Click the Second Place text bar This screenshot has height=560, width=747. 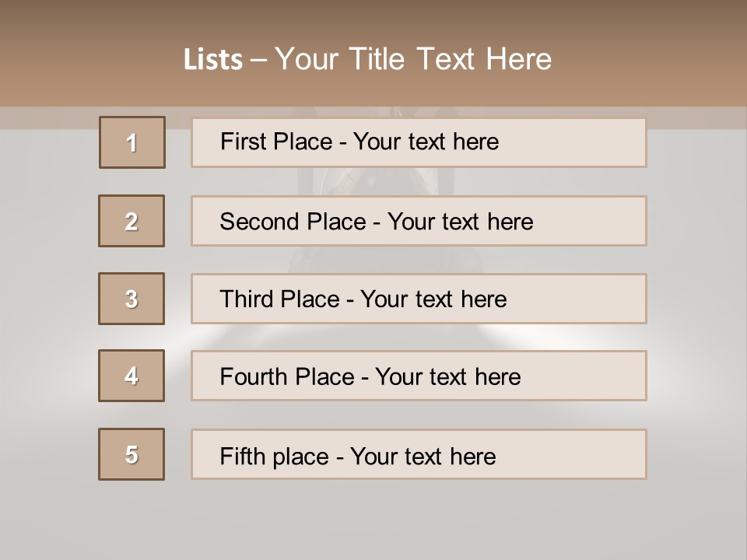click(x=419, y=221)
